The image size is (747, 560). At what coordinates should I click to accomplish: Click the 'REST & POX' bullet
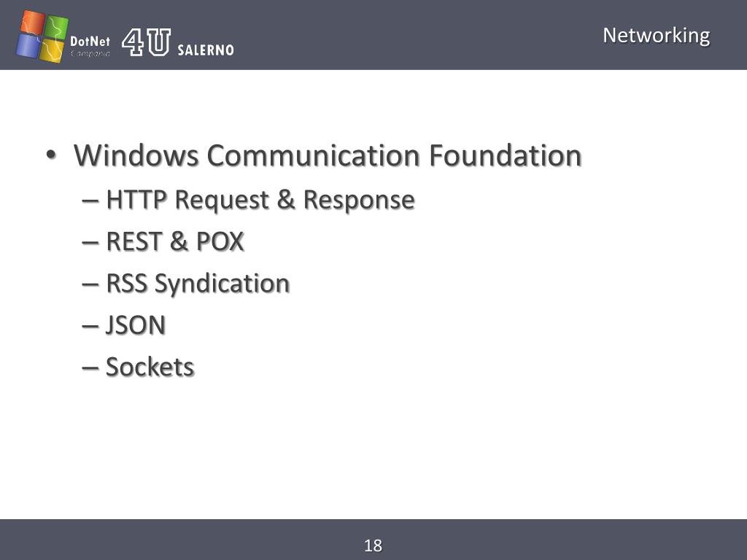(x=175, y=241)
